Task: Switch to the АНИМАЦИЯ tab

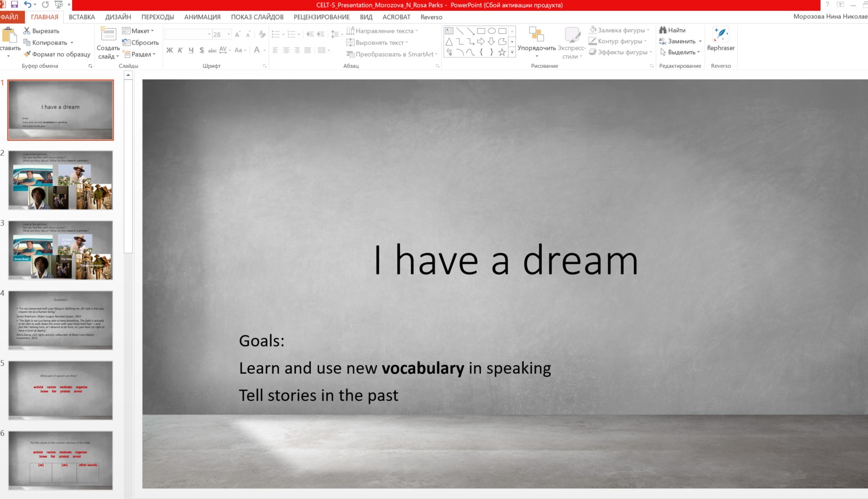Action: (202, 17)
